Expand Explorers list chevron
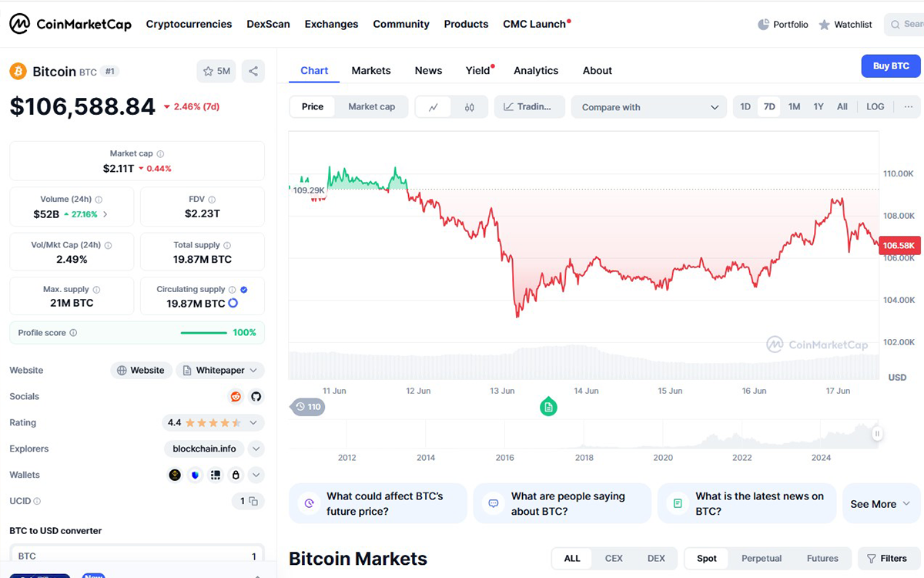This screenshot has height=578, width=924. [256, 449]
